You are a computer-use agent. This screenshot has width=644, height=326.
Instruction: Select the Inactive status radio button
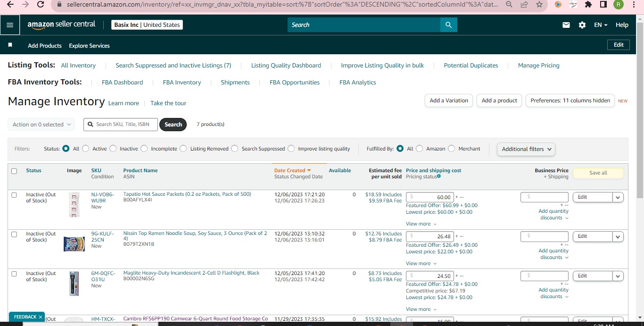(x=113, y=149)
